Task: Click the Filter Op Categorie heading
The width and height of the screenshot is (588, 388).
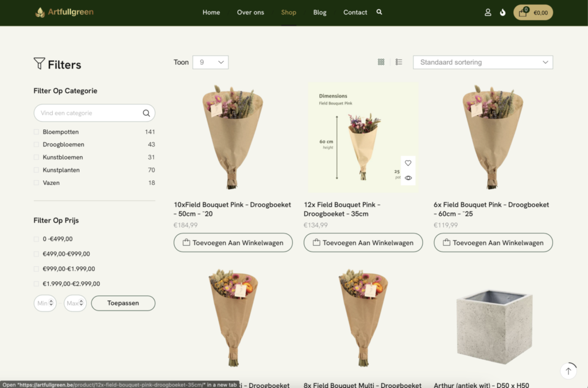Action: point(65,91)
